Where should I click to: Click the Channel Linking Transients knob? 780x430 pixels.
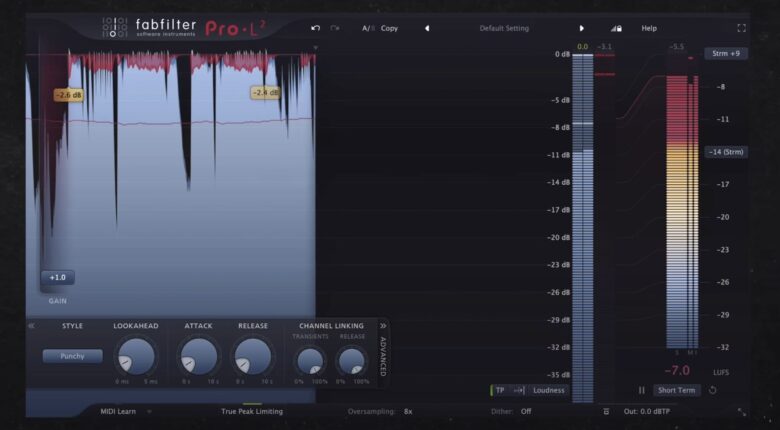pyautogui.click(x=310, y=360)
